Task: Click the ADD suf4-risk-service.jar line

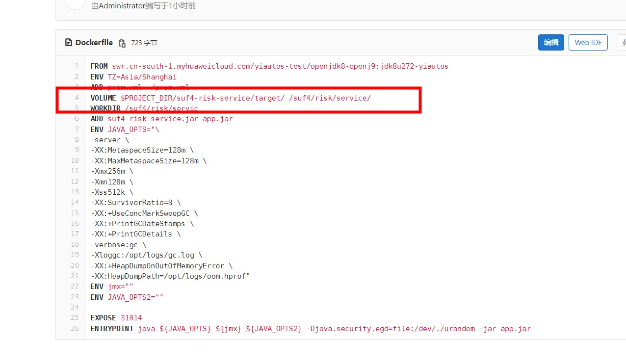Action: coord(161,119)
